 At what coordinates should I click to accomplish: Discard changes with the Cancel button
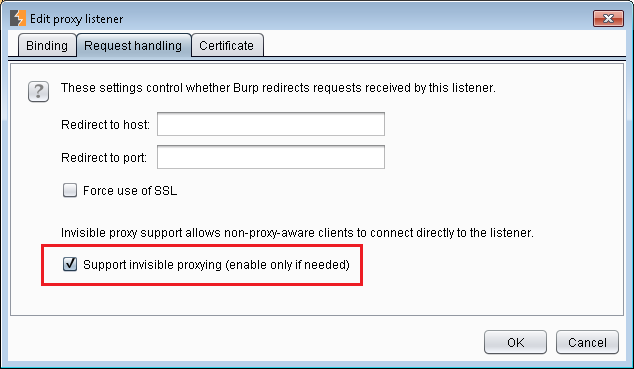tap(587, 342)
